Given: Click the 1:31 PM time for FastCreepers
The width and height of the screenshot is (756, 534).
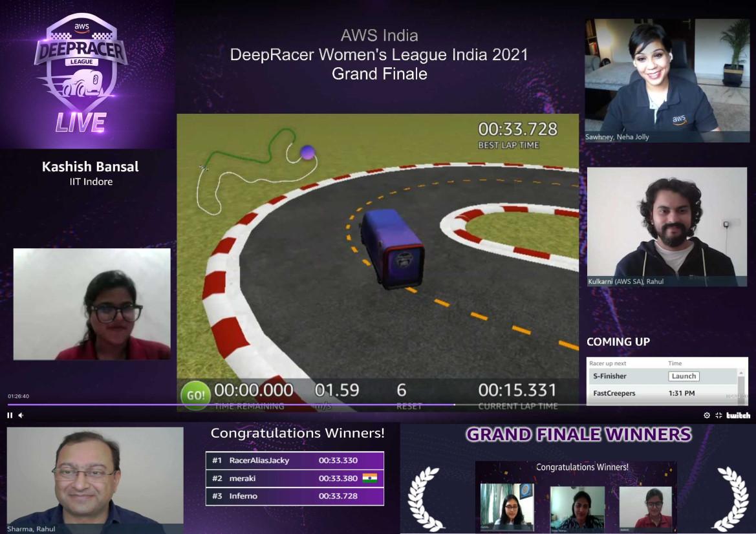Looking at the screenshot, I should pyautogui.click(x=681, y=393).
